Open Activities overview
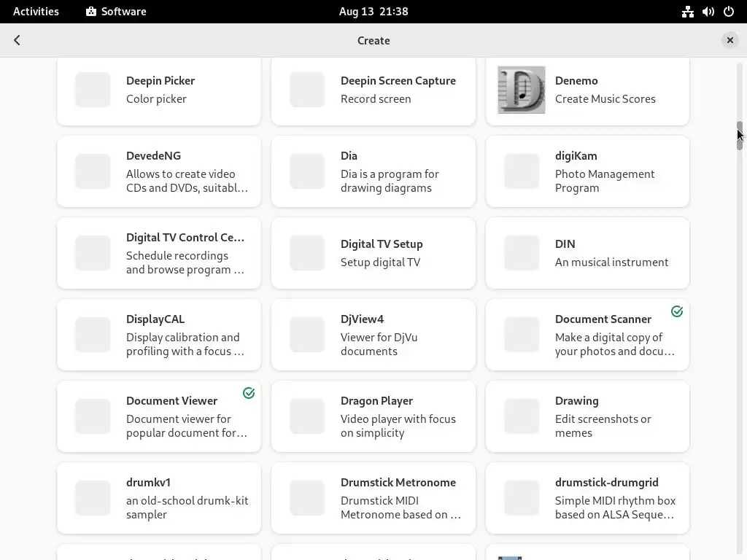The width and height of the screenshot is (747, 560). (36, 12)
